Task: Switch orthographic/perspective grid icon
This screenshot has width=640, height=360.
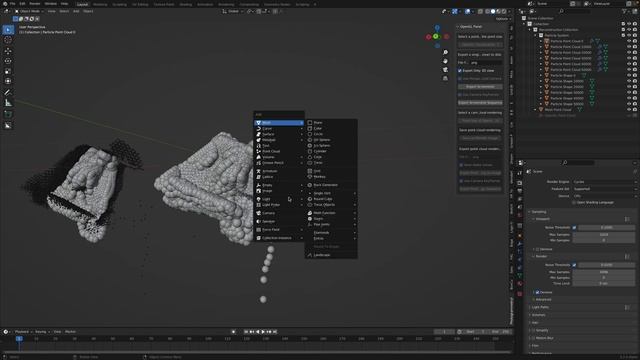Action: [x=445, y=78]
